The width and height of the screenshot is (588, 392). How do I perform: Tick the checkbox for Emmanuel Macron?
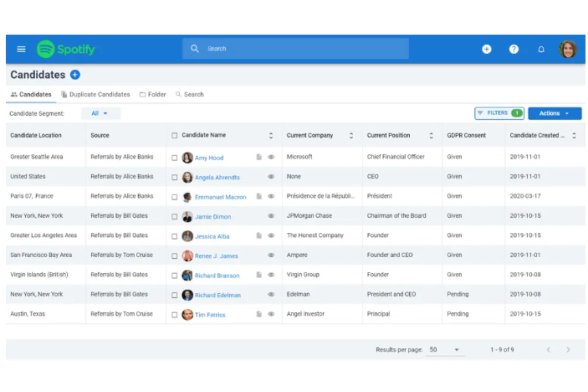pos(174,197)
